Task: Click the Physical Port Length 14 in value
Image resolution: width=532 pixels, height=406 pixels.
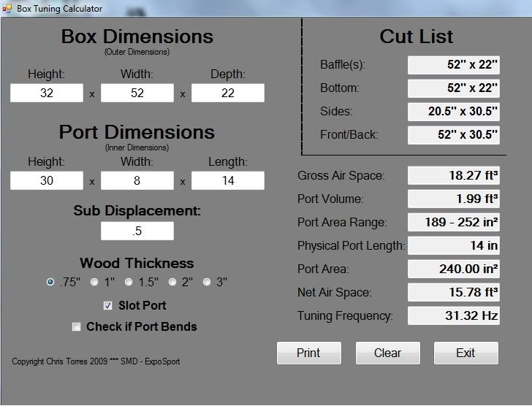Action: [454, 245]
